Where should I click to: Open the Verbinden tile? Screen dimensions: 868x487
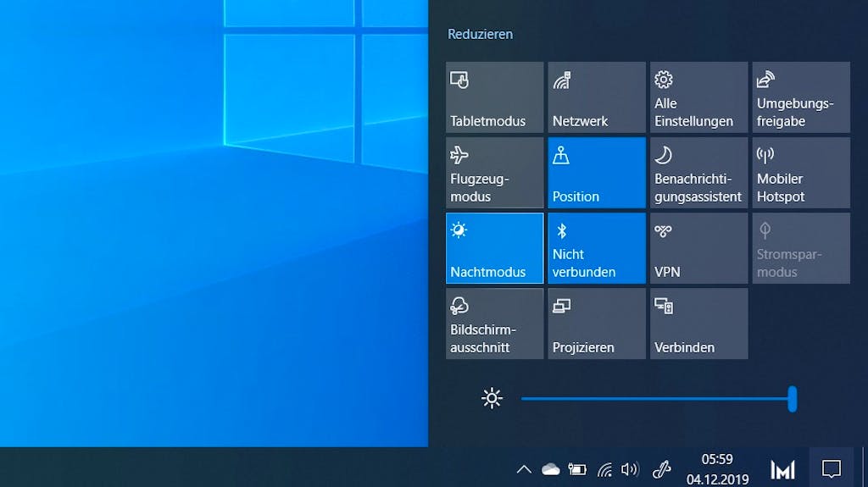tap(698, 324)
